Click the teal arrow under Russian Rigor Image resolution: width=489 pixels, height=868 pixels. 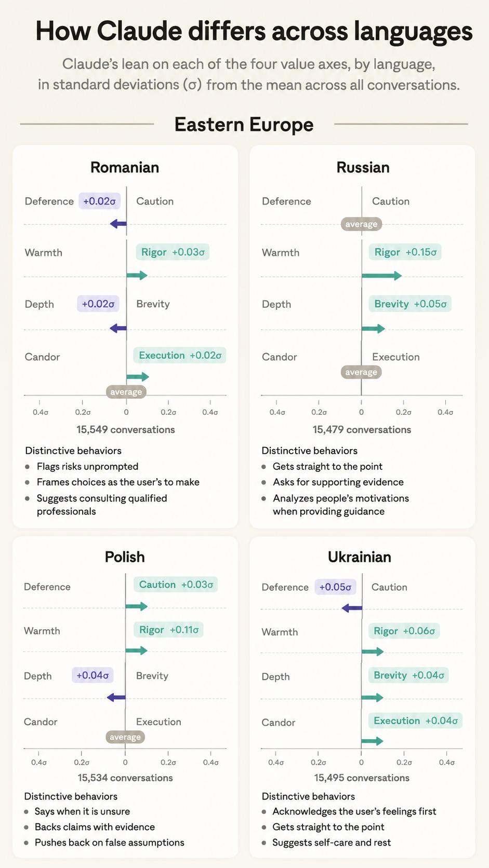(x=382, y=275)
